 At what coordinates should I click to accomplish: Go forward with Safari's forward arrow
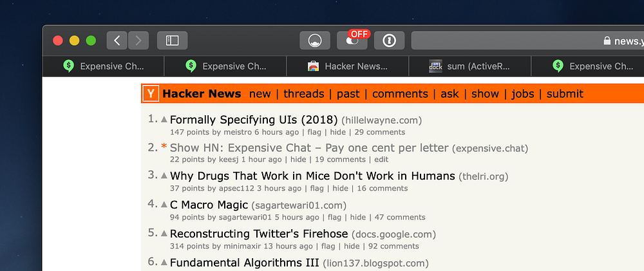pos(138,41)
